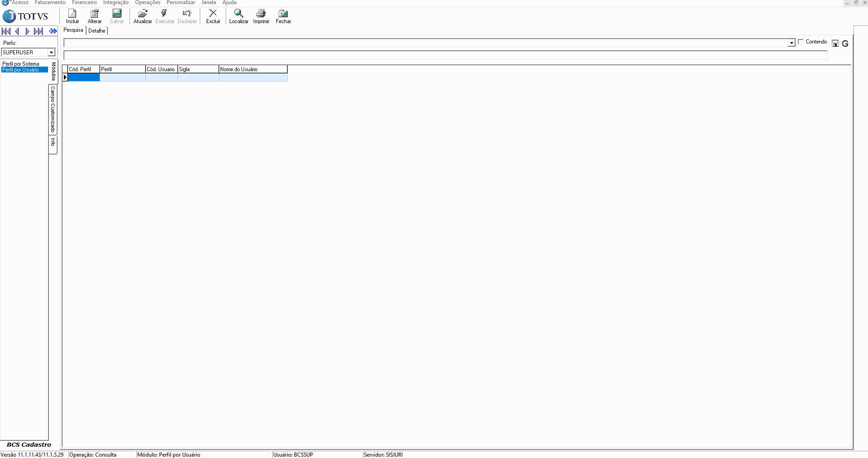Open the Janela menu
The height and width of the screenshot is (458, 868).
[209, 3]
